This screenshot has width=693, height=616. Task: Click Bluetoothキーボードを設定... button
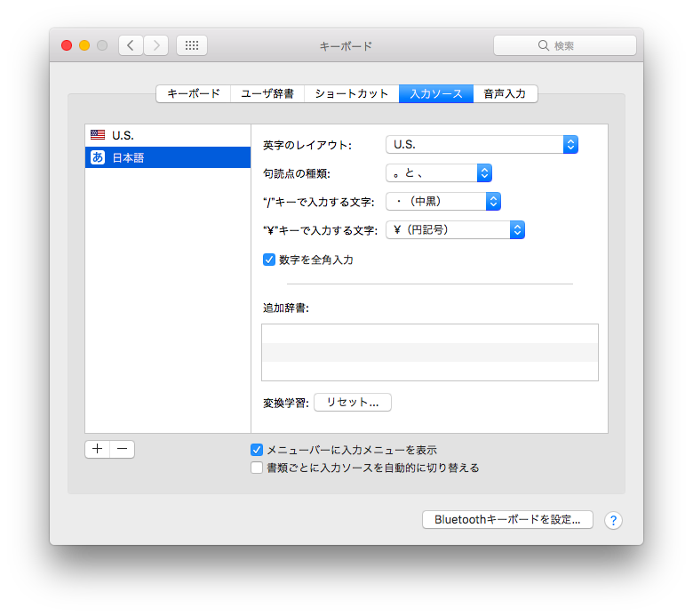[507, 520]
